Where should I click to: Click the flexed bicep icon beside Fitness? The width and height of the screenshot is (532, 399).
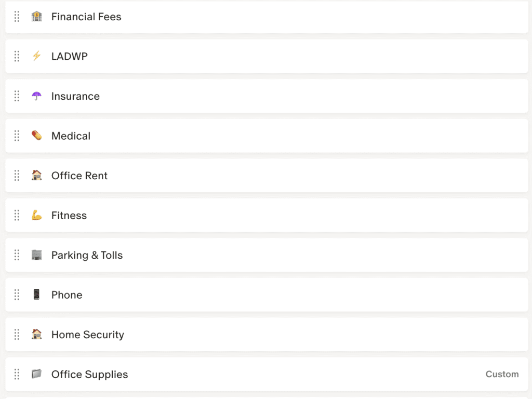point(36,215)
